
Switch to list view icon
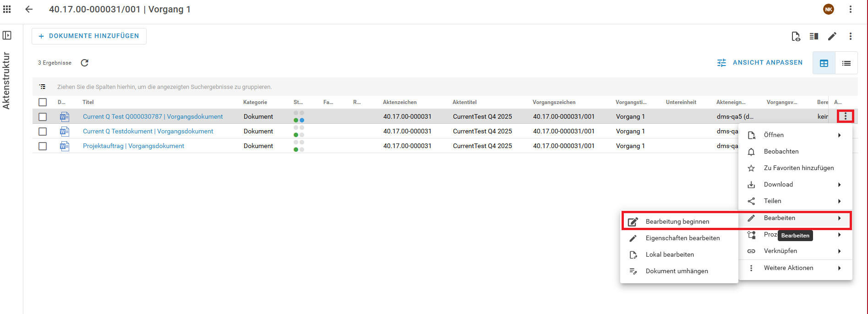[846, 63]
